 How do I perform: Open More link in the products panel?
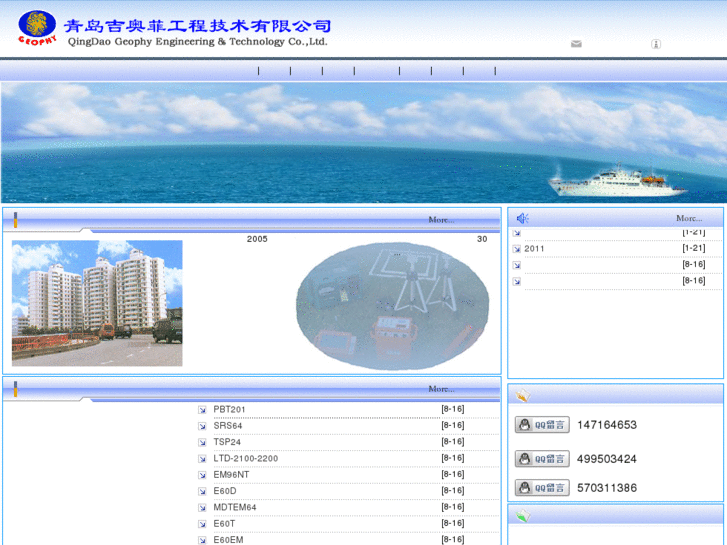pyautogui.click(x=440, y=389)
